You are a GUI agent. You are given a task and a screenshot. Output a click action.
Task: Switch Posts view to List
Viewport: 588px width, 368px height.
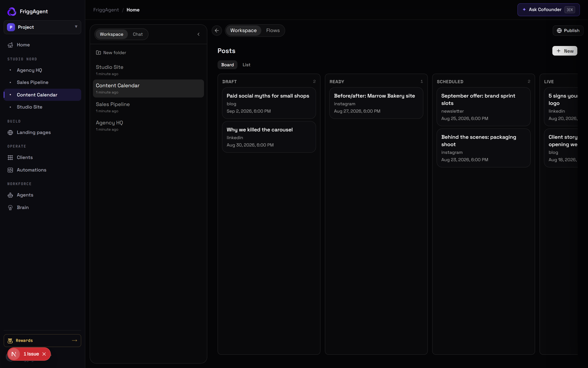tap(246, 65)
